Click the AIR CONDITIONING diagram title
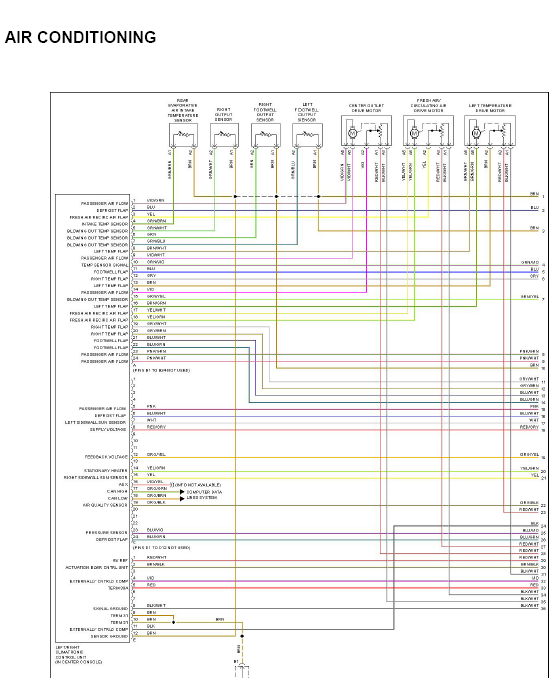Screen dimensions: 551x678 pyautogui.click(x=80, y=37)
